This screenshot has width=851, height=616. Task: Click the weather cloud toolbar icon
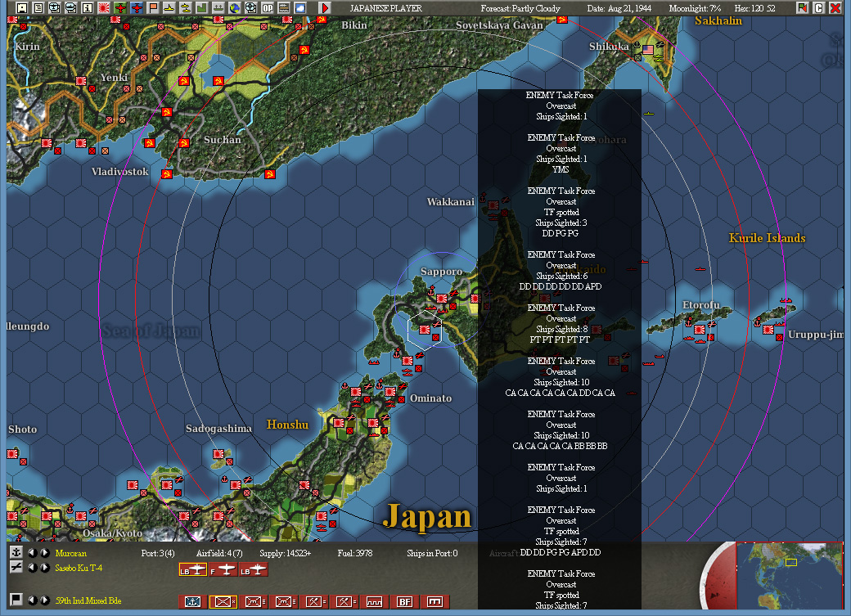[300, 7]
